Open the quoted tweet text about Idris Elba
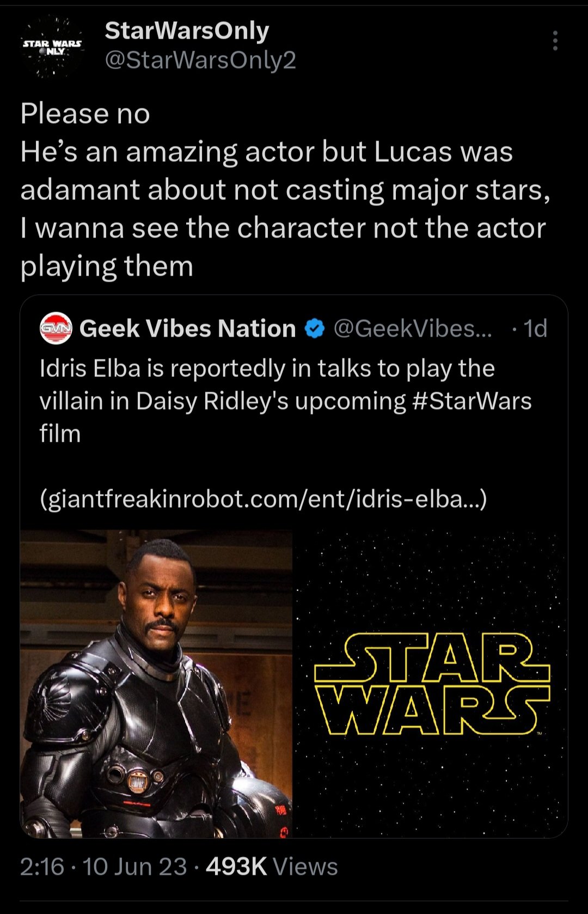Viewport: 588px width, 914px height. 286,401
